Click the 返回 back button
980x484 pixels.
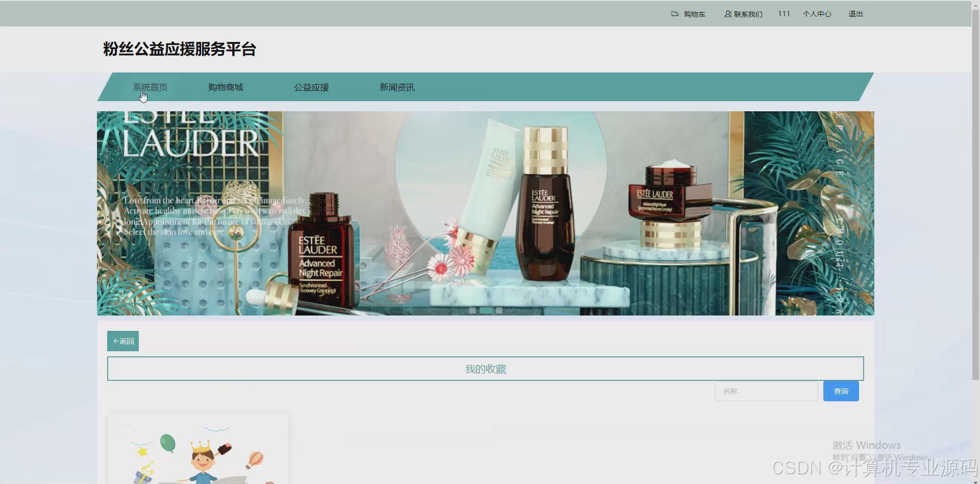click(x=123, y=341)
